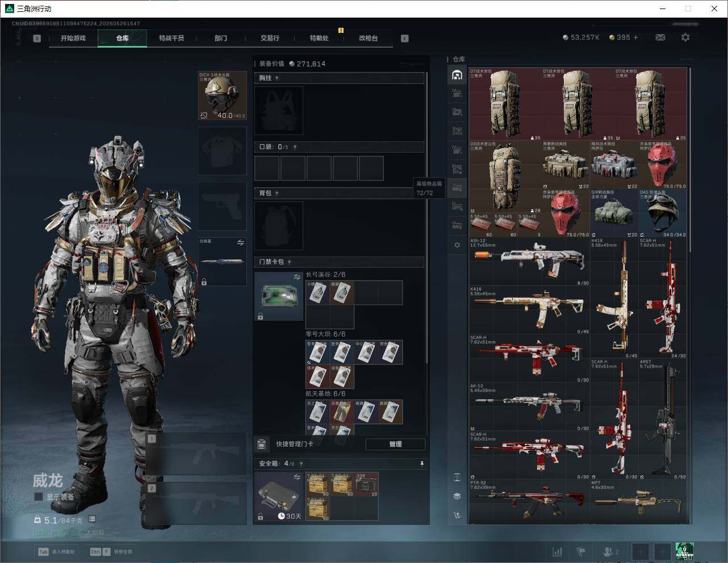Select the keycard case item
This screenshot has height=563, width=728.
(x=279, y=296)
